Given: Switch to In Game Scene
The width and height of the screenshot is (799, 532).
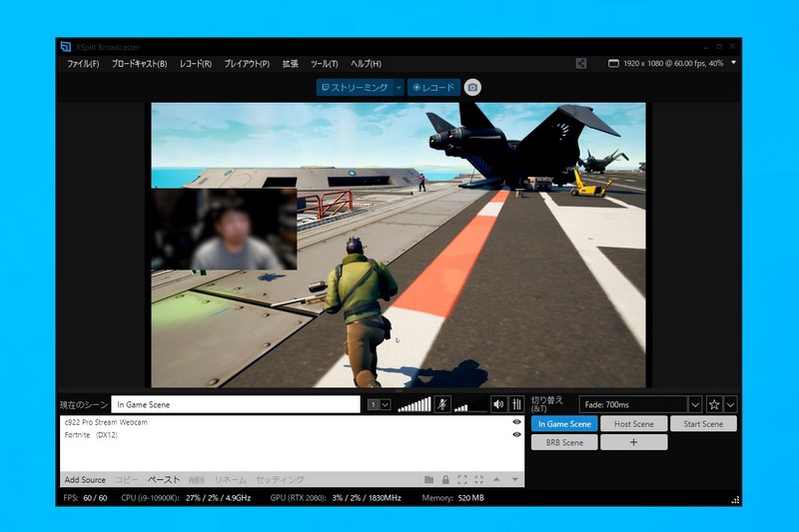Looking at the screenshot, I should (564, 424).
